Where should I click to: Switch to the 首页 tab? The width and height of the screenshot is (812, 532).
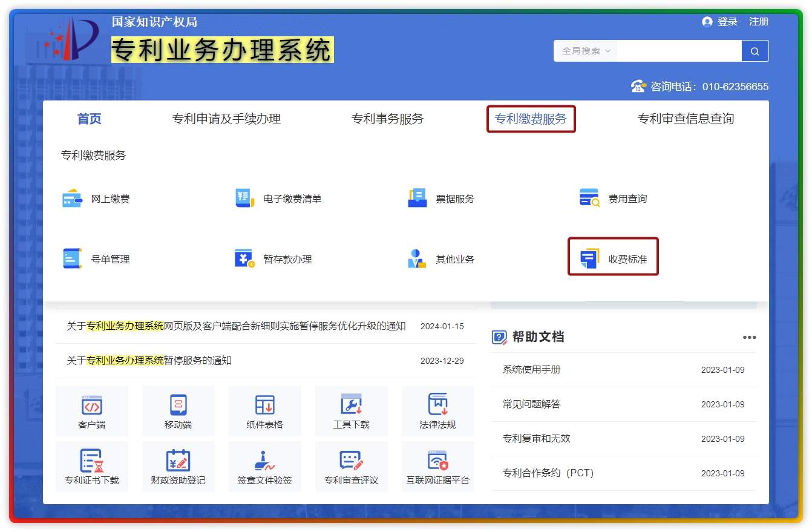pyautogui.click(x=90, y=119)
